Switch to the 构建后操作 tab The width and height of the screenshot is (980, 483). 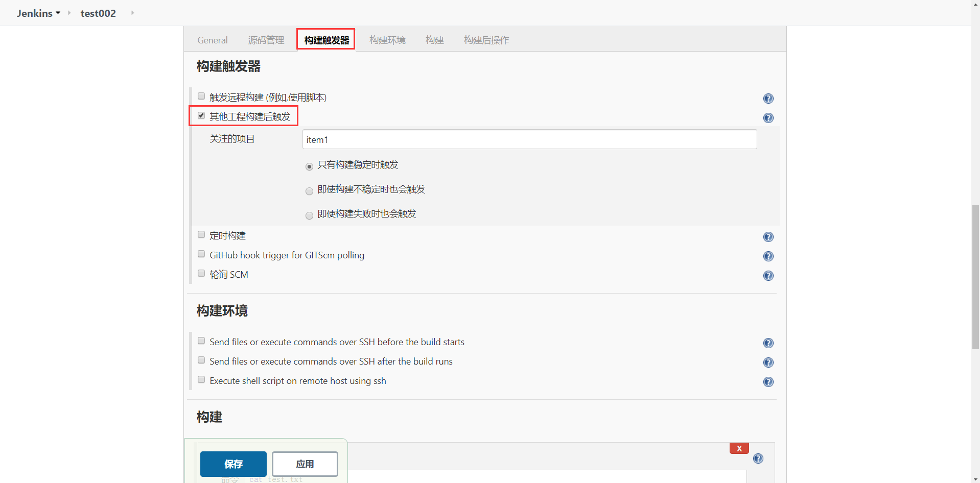[x=486, y=40]
